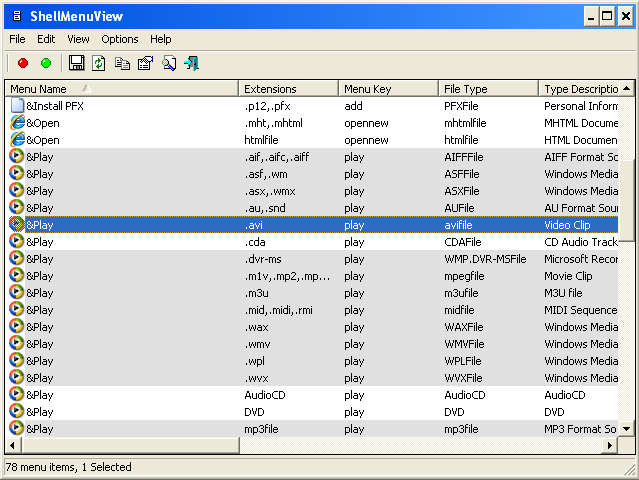Image resolution: width=639 pixels, height=480 pixels.
Task: Open the Properties toolbar icon
Action: [145, 63]
